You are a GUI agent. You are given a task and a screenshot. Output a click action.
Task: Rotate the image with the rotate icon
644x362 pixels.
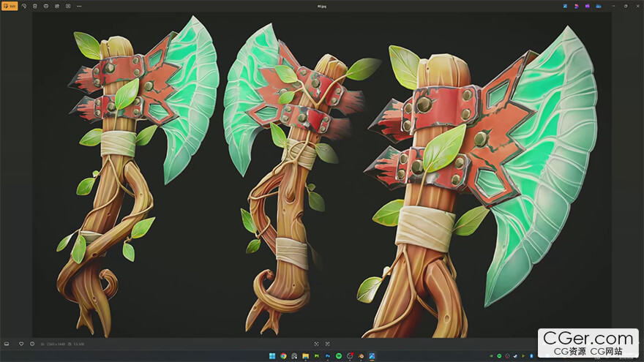[23, 6]
